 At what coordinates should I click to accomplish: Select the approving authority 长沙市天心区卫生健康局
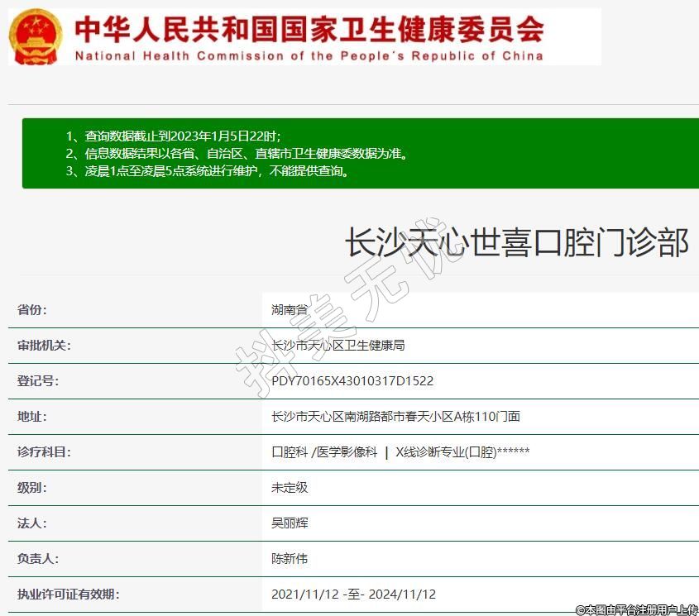click(338, 346)
